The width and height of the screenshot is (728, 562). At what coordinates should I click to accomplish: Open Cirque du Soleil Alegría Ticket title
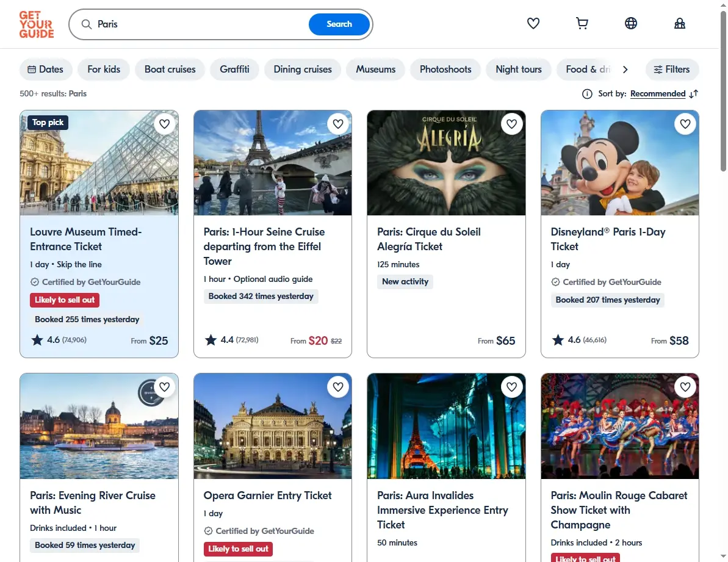(428, 239)
